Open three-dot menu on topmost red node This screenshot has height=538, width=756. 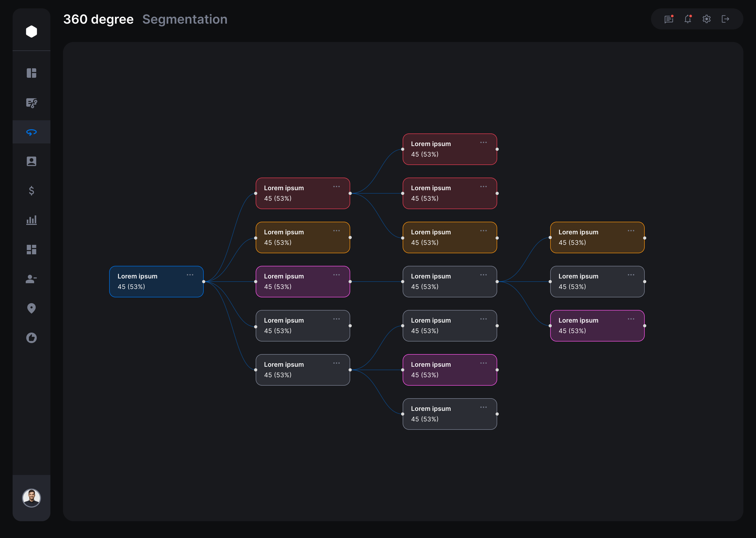coord(484,142)
